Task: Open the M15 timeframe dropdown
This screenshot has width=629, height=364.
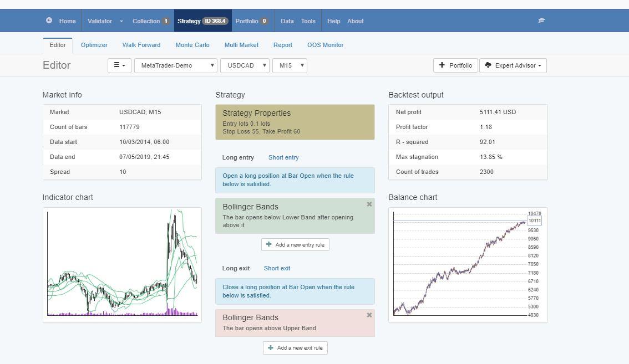Action: [x=290, y=65]
